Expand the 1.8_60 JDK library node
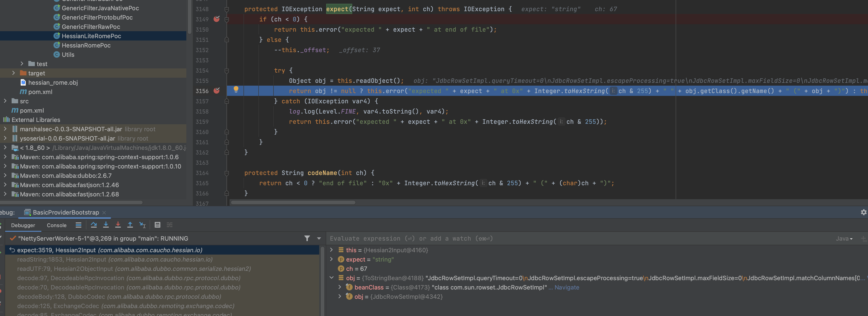Screen dimensions: 868x316 click(x=5, y=147)
